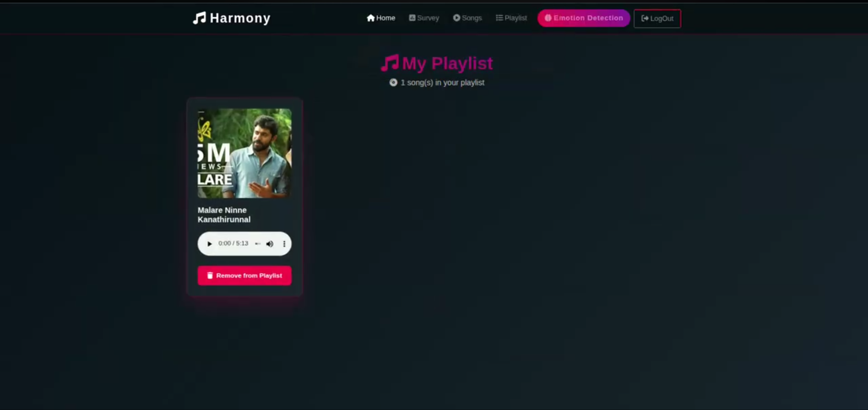
Task: Open the Songs nav link
Action: (x=467, y=18)
